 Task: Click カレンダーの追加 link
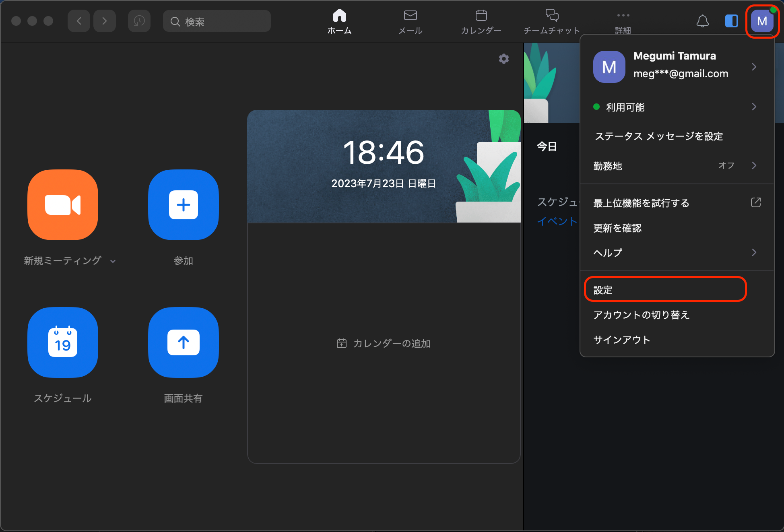click(384, 343)
